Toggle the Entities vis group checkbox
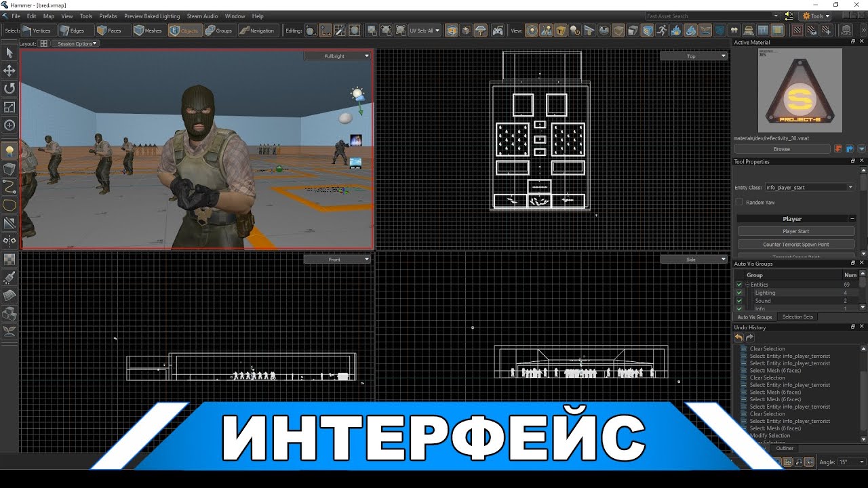 [739, 285]
